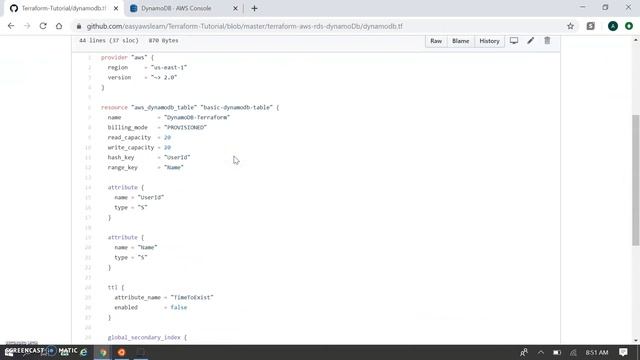
Task: Click the Raw button
Action: click(436, 41)
